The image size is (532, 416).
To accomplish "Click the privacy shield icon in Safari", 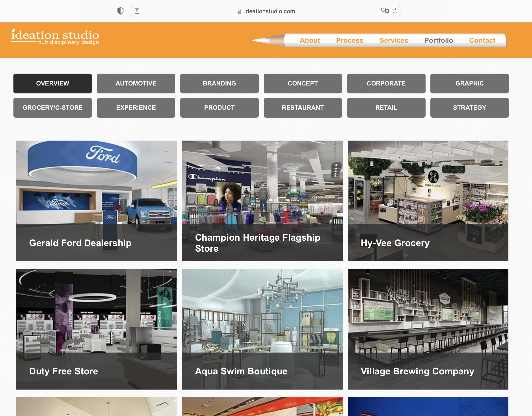I will pos(120,11).
